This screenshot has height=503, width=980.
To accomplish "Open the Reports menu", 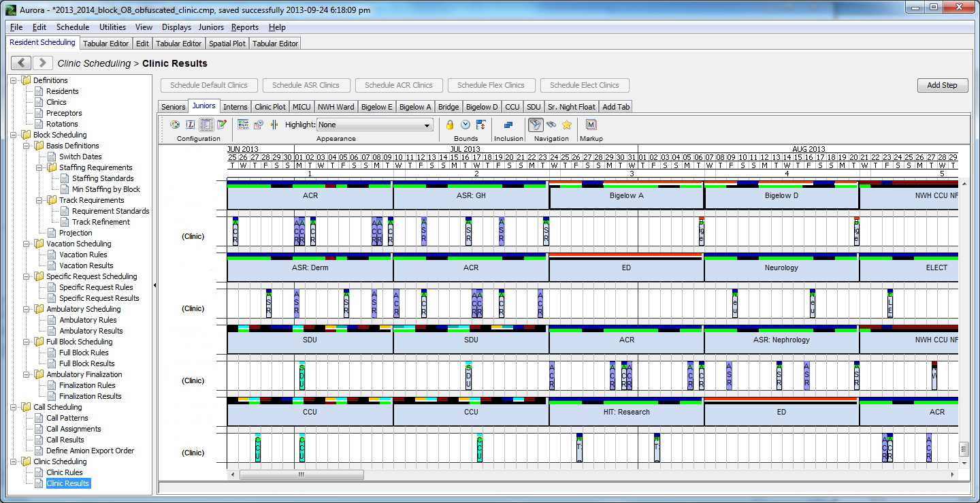I will [244, 27].
